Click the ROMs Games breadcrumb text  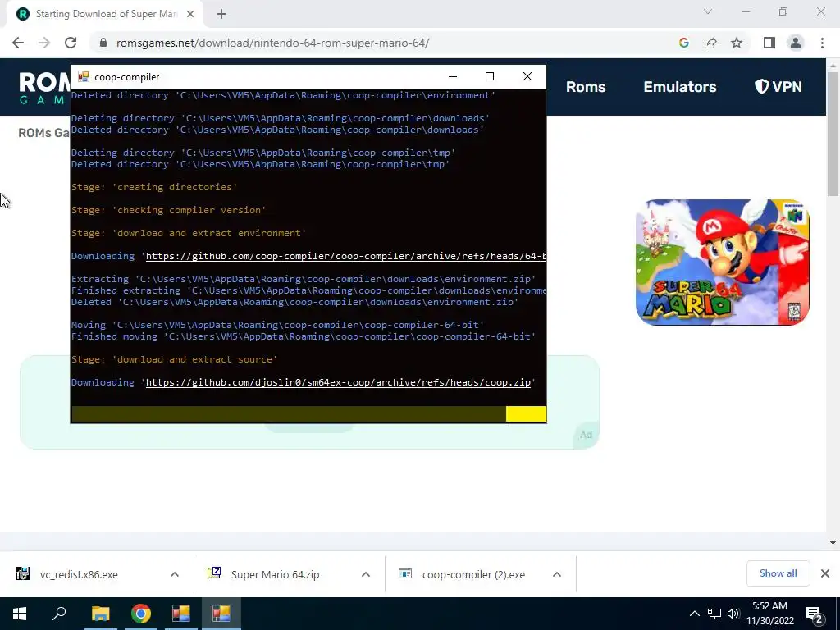44,133
